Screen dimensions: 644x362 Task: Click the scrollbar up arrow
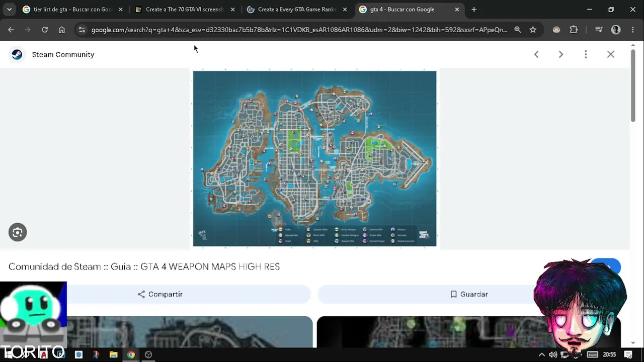tap(633, 45)
